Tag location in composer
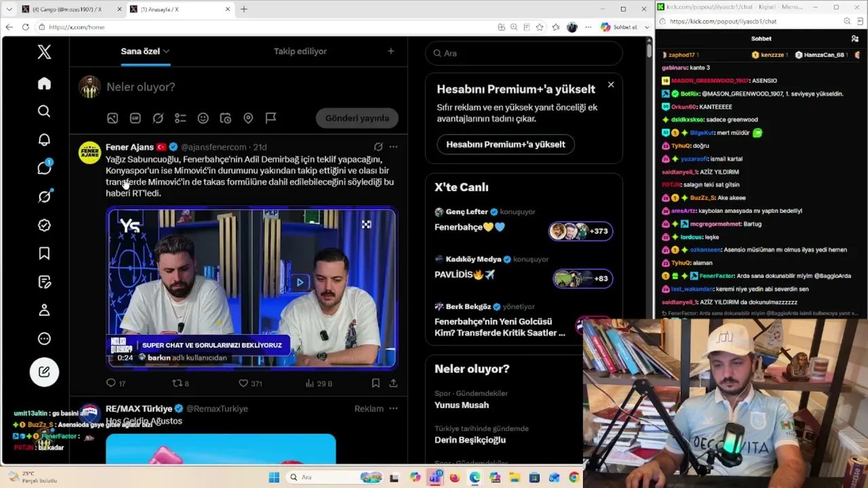 click(248, 118)
